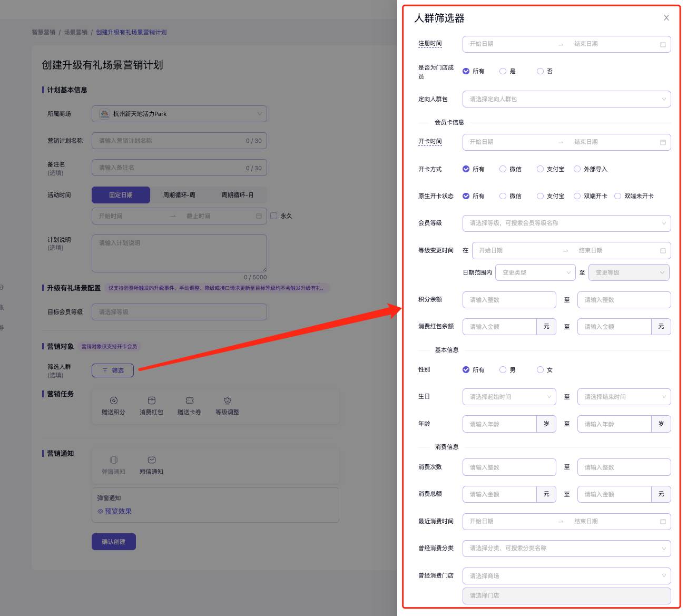
Task: Select 是 for 是否为门店成员
Action: 503,71
